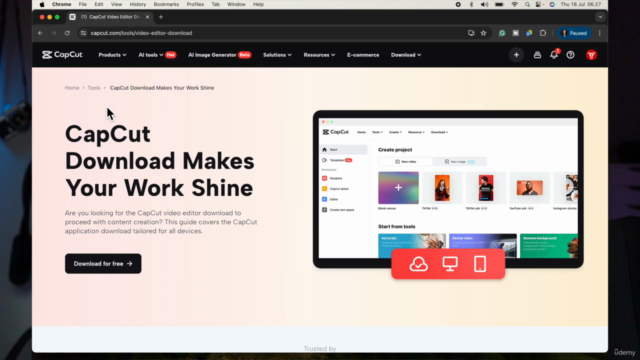Go to Home breadcrumb link

(72, 88)
